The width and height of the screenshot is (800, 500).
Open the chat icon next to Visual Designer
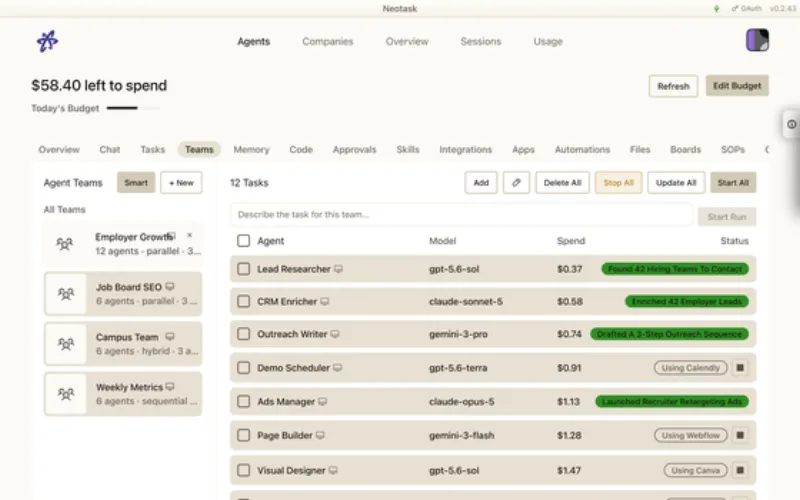333,470
